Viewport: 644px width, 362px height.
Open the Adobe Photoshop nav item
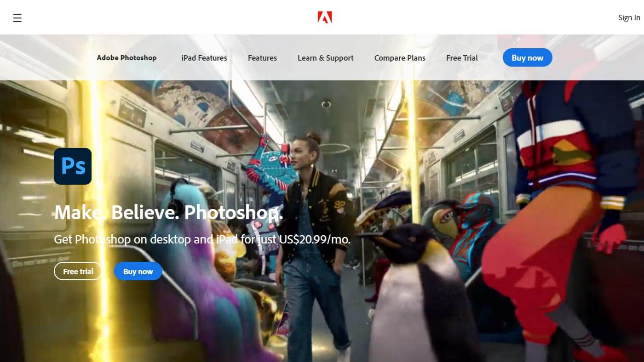coord(126,58)
